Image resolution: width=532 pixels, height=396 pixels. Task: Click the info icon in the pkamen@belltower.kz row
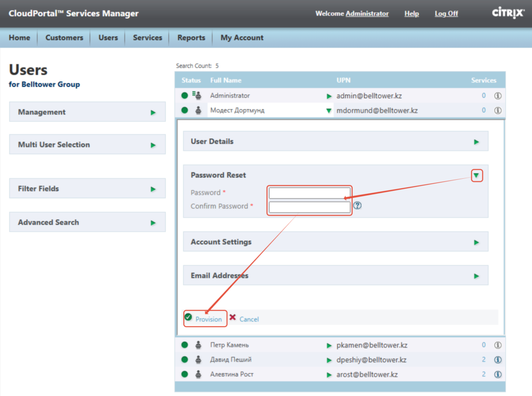498,345
